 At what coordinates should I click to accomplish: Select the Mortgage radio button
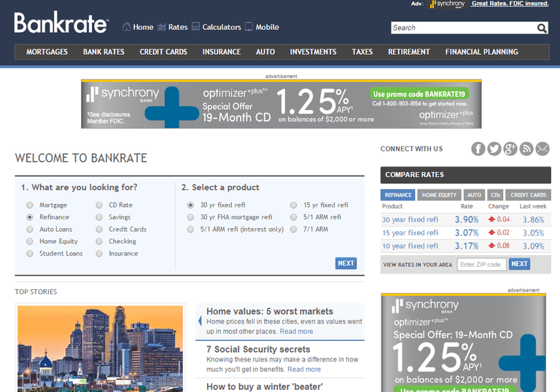coord(30,205)
